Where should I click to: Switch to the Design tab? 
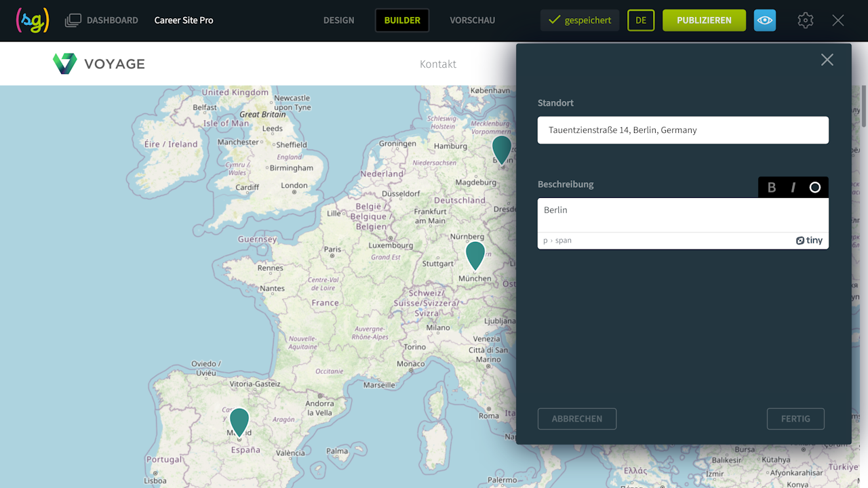tap(338, 20)
